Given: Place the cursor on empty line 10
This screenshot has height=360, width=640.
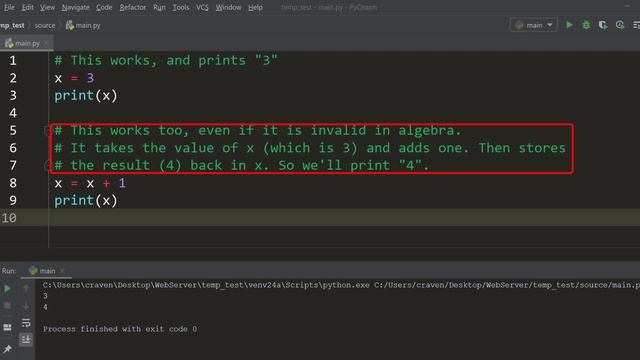Looking at the screenshot, I should 343,218.
